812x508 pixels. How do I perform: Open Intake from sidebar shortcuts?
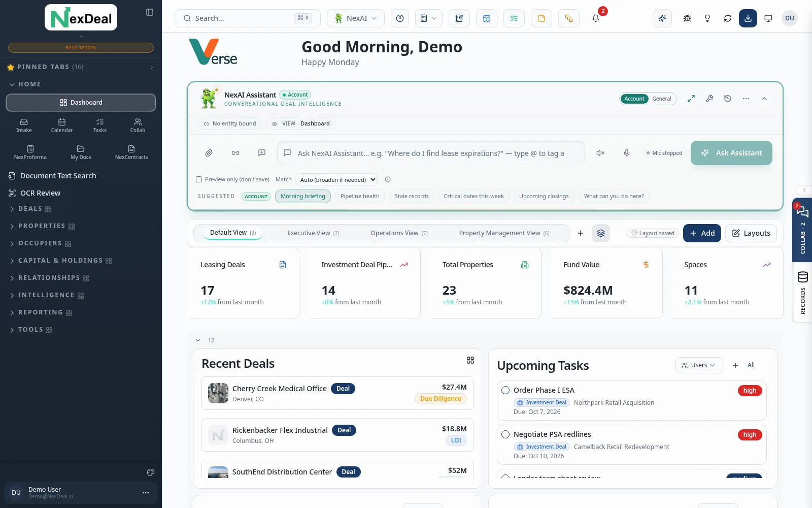point(24,125)
